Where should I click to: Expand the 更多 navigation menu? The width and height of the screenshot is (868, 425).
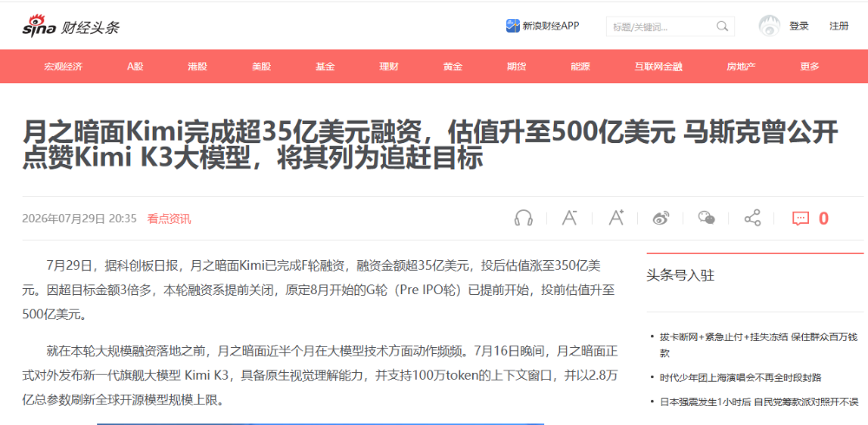[809, 67]
